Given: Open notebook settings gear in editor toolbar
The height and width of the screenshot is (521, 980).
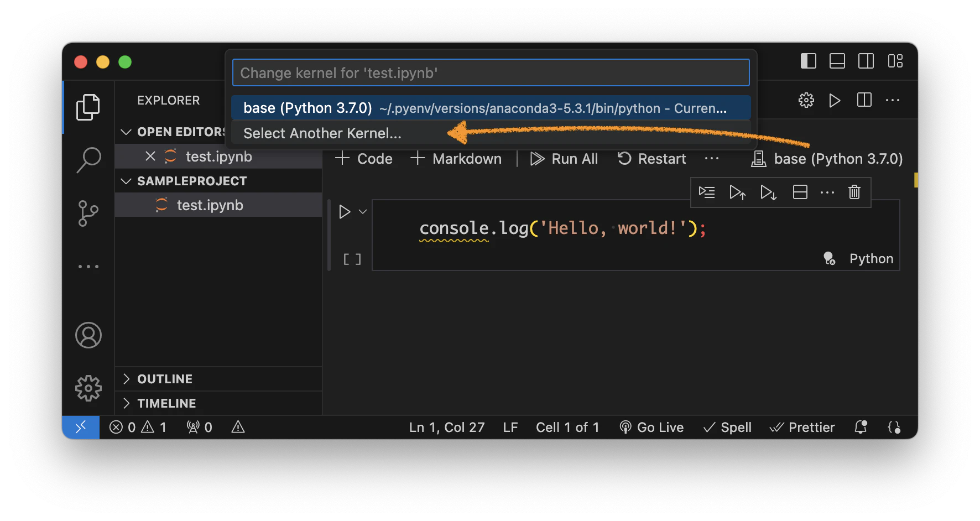Looking at the screenshot, I should [x=806, y=100].
